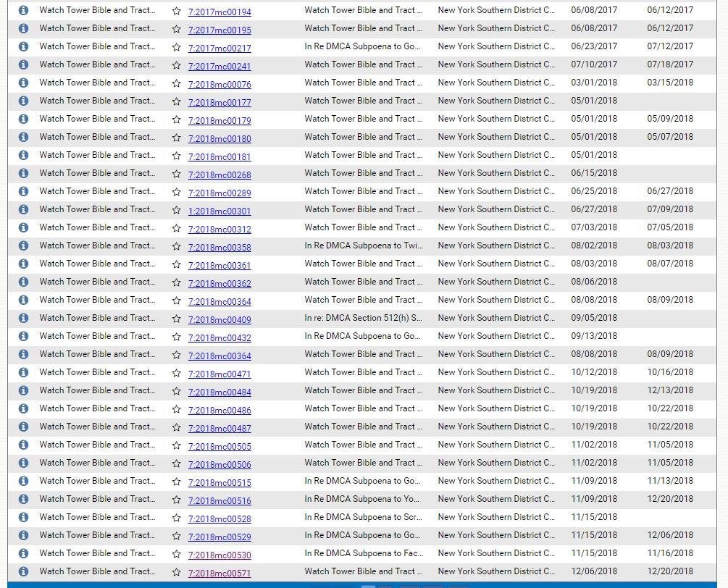
Task: Open case link 7:2018mc00358
Action: click(219, 247)
